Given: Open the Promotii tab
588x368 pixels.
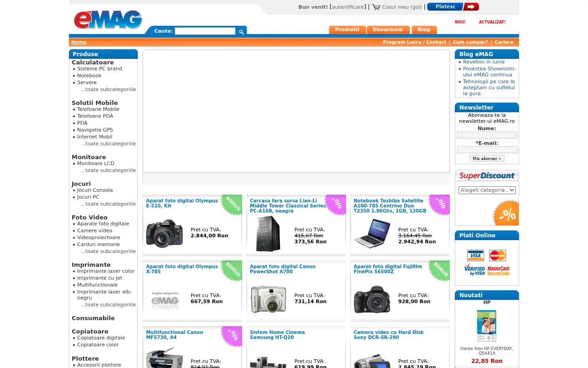Looking at the screenshot, I should click(x=347, y=30).
